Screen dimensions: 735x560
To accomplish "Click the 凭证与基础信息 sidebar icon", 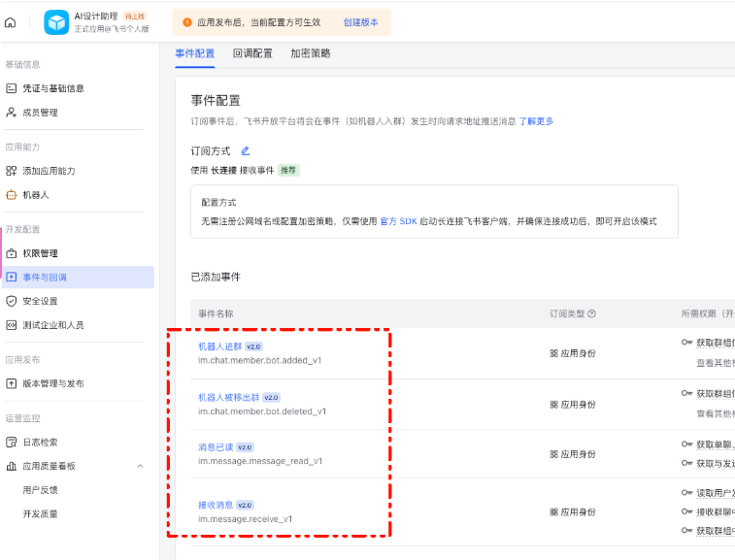I will (x=12, y=88).
